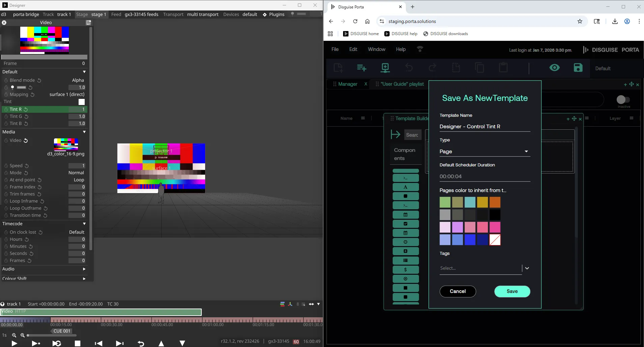Click the add playlist item toolbar icon

click(361, 68)
